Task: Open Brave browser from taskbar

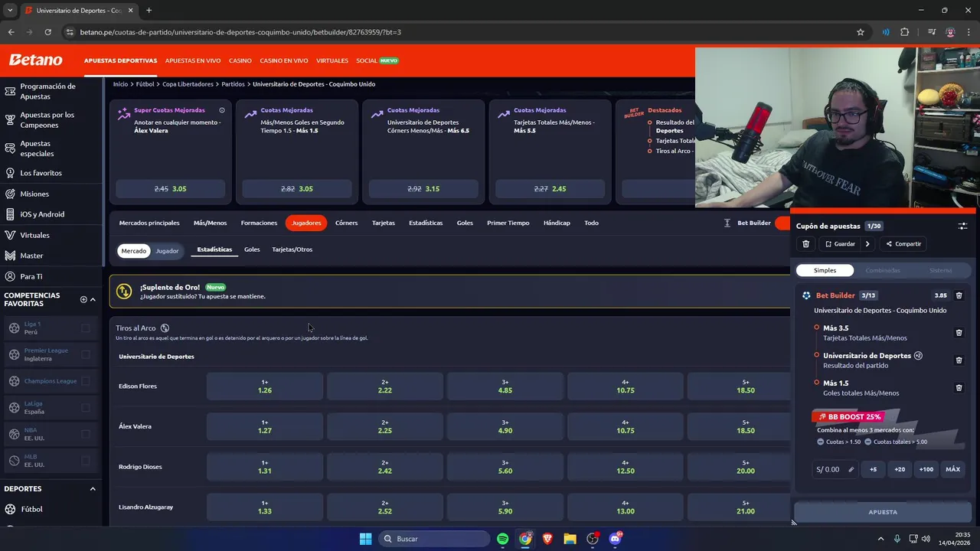Action: (547, 539)
